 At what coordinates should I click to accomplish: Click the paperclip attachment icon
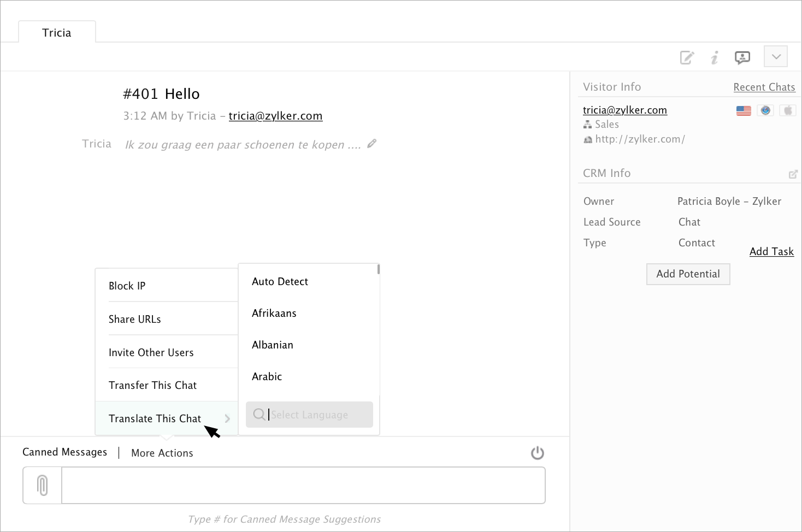43,485
